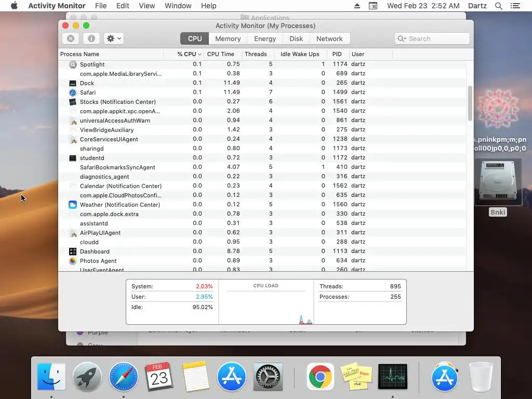Image resolution: width=532 pixels, height=399 pixels.
Task: Select the ViewBridgeAuxiliary process row
Action: coord(262,129)
